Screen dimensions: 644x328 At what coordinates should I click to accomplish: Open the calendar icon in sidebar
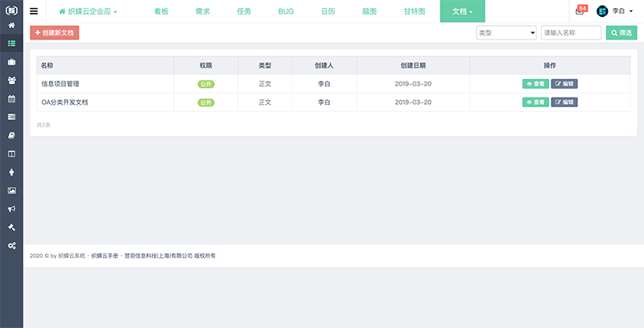click(x=11, y=98)
